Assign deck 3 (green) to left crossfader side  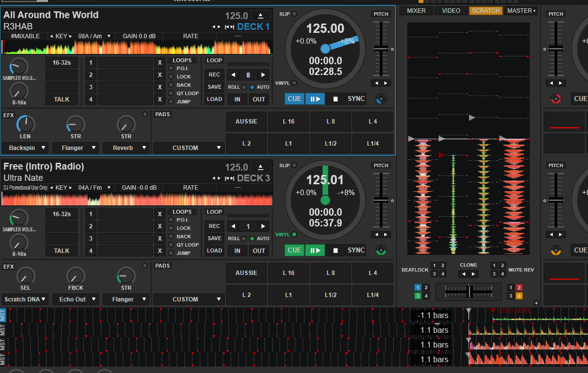(x=418, y=296)
